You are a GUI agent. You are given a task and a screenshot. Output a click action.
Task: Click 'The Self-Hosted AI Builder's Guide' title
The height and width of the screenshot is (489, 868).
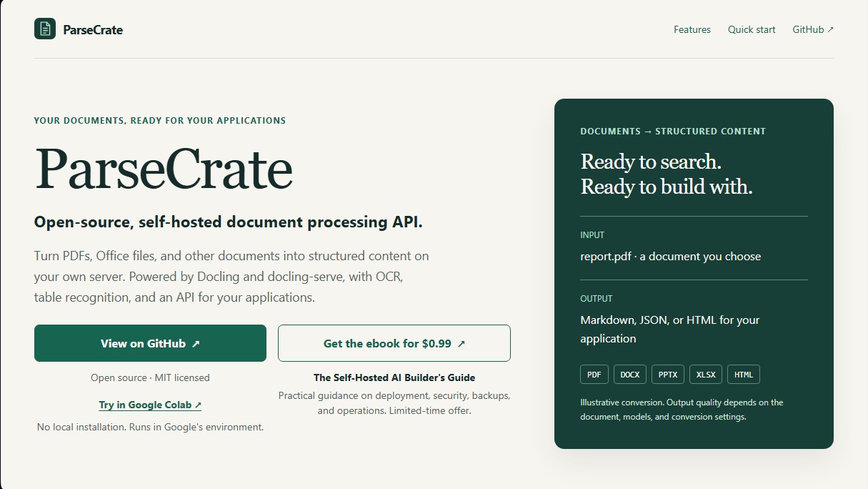click(x=394, y=377)
